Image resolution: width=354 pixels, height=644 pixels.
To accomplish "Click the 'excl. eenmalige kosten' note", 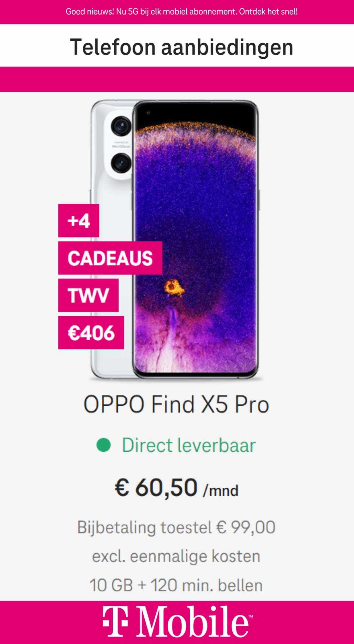I will tap(176, 556).
